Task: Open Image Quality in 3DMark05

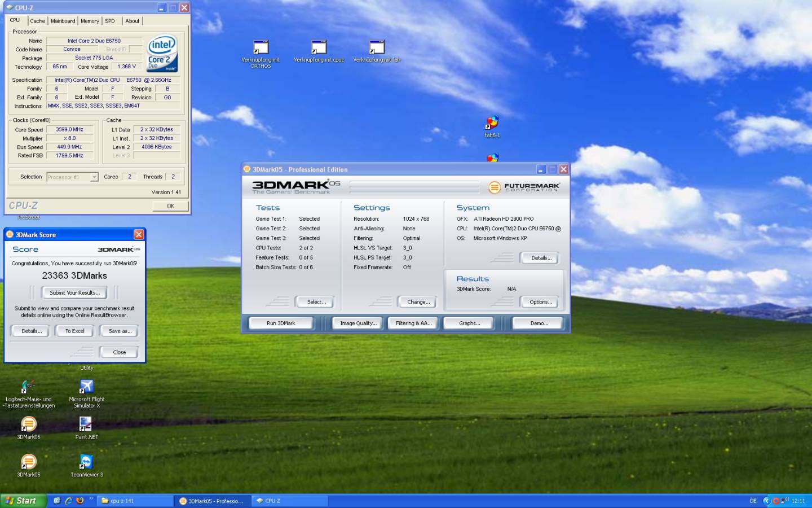Action: coord(358,323)
